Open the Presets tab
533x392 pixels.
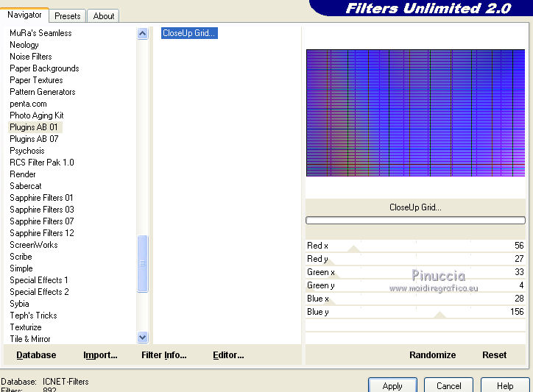(x=68, y=16)
